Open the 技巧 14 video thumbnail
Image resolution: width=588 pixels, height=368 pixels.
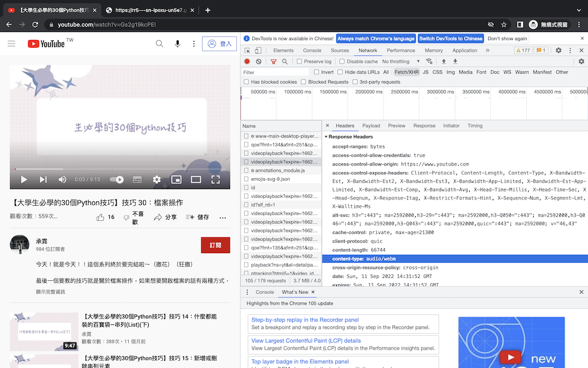click(44, 332)
